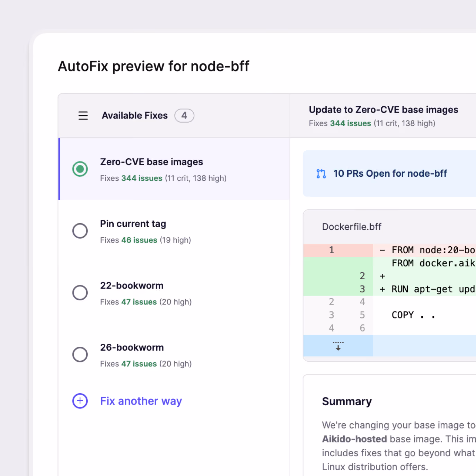Click Fixes 46 issues (19 high) text
Image resolution: width=476 pixels, height=476 pixels.
[146, 240]
